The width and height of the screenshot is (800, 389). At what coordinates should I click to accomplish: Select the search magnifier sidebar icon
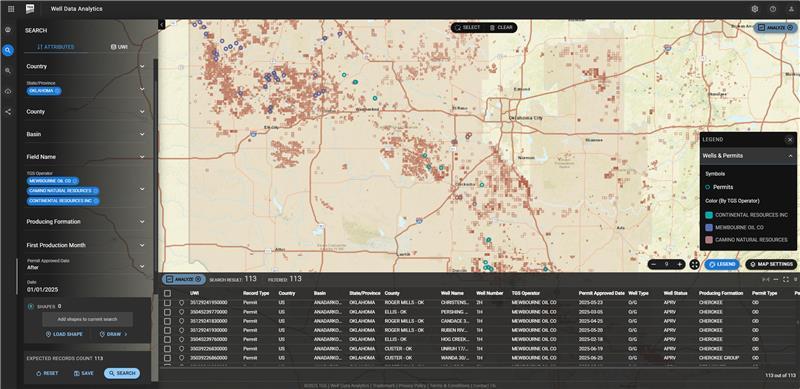click(8, 50)
